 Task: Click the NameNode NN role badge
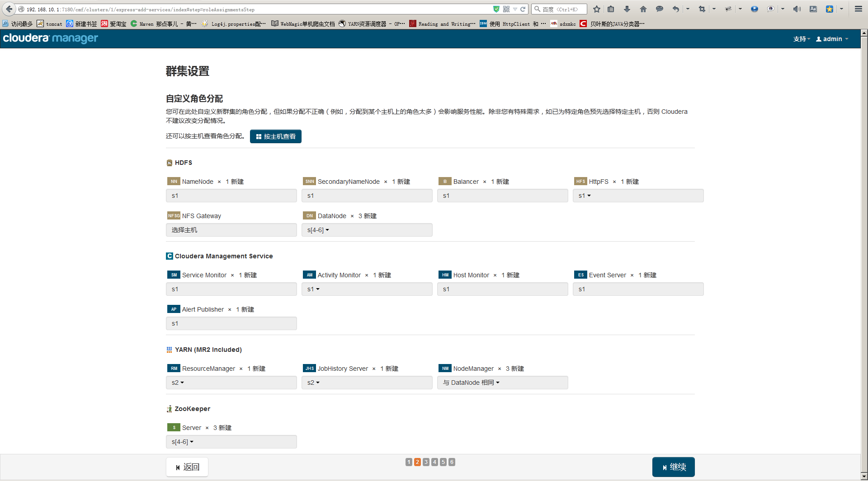tap(174, 182)
